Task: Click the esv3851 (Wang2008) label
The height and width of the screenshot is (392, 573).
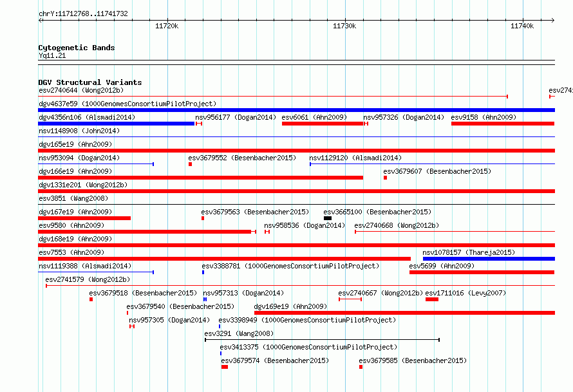Action: click(73, 198)
